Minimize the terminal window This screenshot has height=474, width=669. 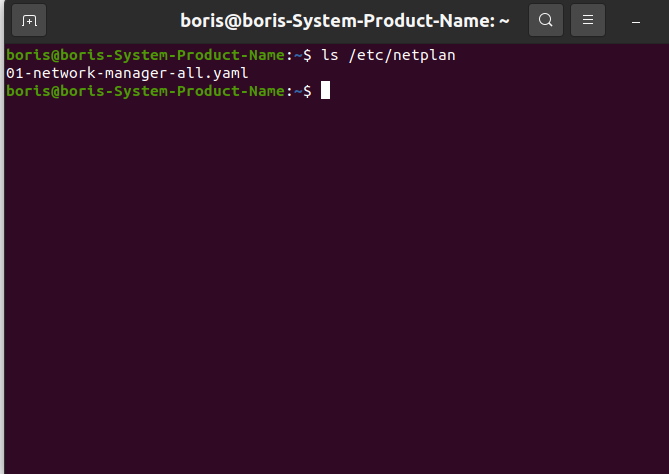tap(636, 20)
